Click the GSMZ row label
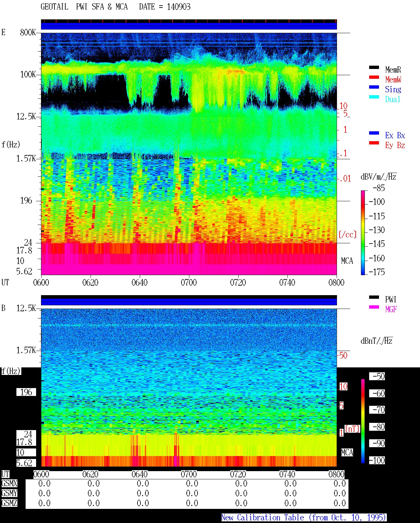The width and height of the screenshot is (420, 523). (9, 503)
